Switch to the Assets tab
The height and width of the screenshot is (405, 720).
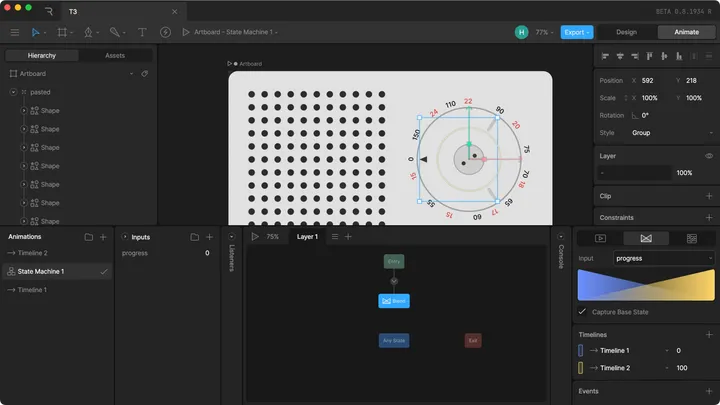coord(115,56)
